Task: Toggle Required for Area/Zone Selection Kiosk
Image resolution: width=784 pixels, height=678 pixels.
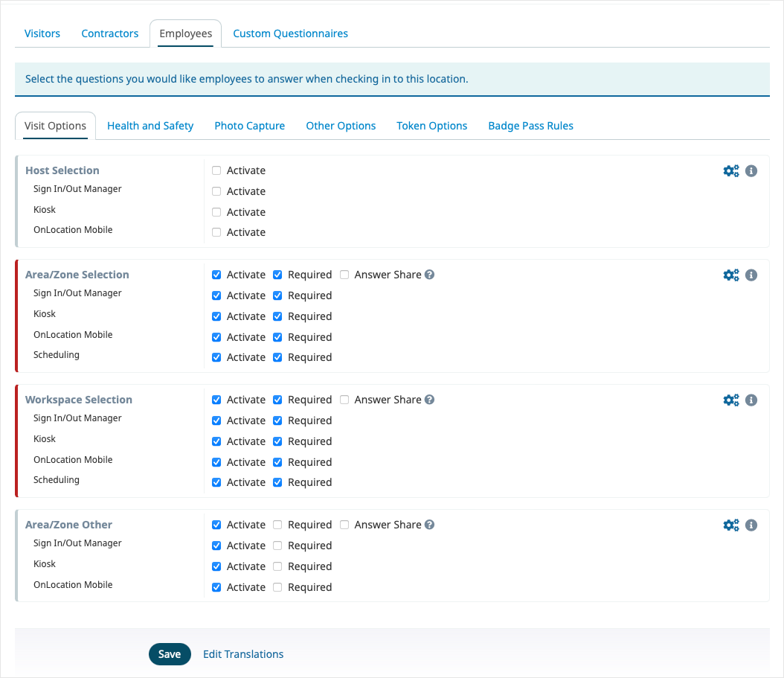Action: (x=277, y=317)
